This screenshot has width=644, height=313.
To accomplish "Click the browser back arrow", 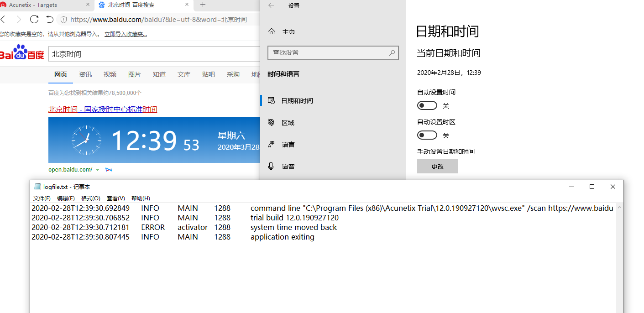I will (3, 19).
